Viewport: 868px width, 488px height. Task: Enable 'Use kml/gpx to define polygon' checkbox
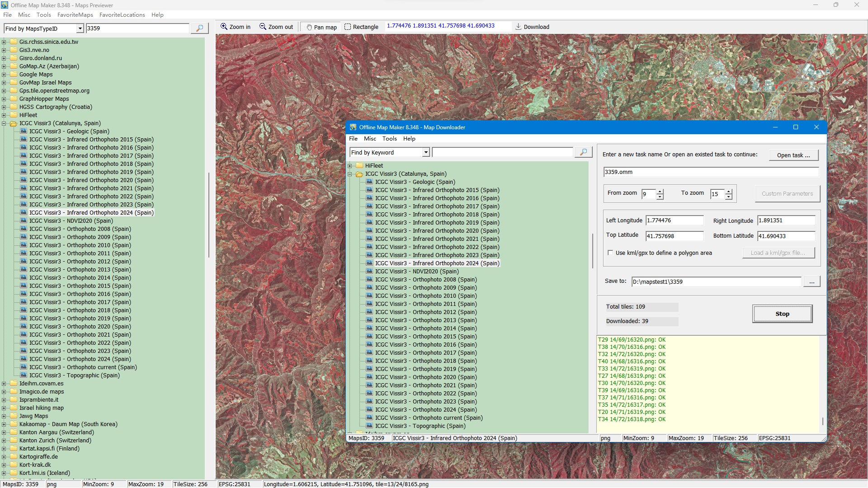[x=610, y=253]
